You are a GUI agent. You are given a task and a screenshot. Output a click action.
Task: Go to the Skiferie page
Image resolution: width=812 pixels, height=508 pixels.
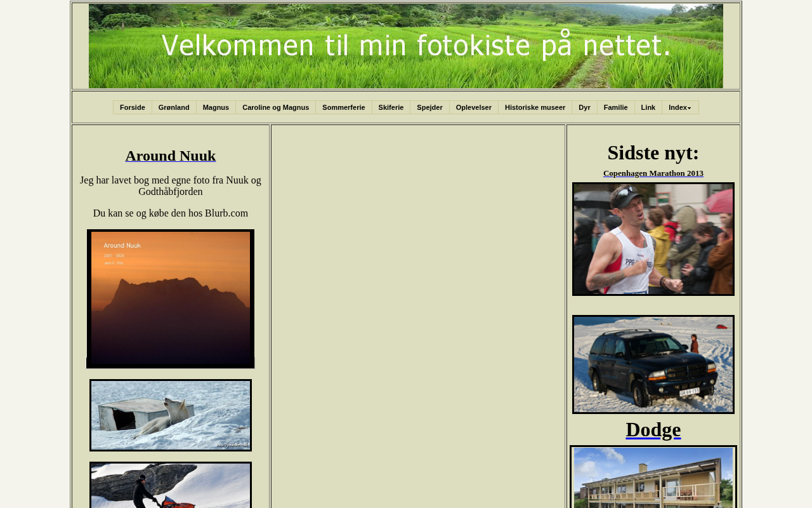click(391, 107)
